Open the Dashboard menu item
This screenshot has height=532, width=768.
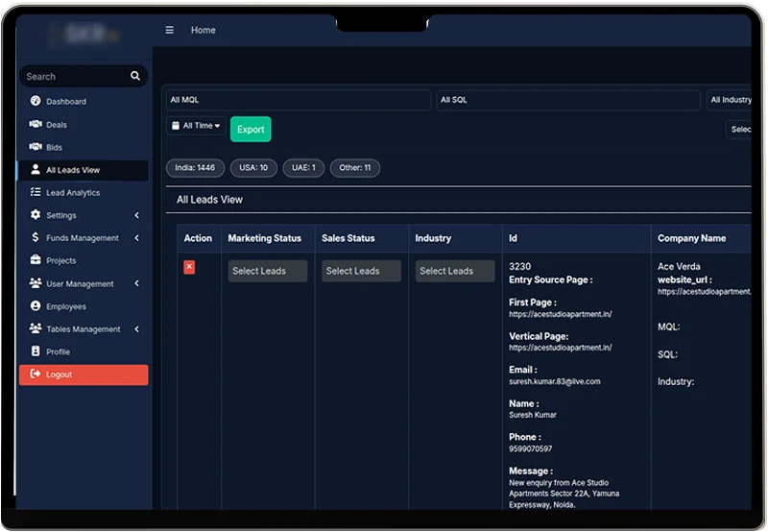tap(84, 102)
